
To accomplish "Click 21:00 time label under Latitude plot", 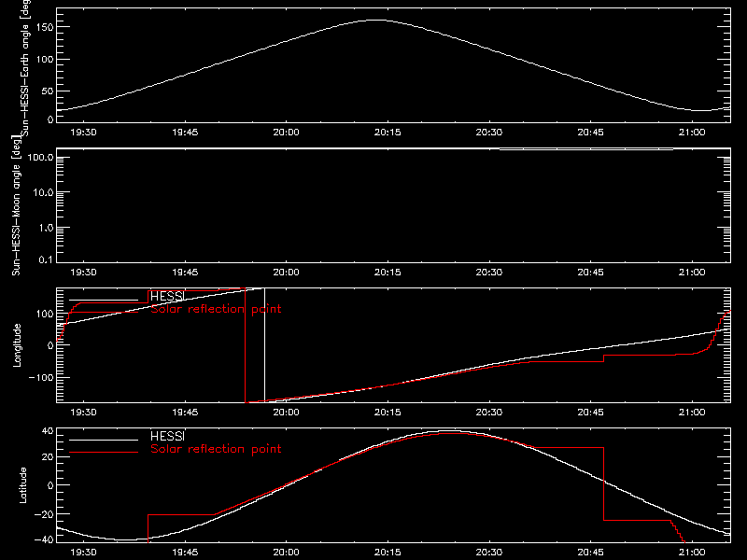I will (x=692, y=552).
